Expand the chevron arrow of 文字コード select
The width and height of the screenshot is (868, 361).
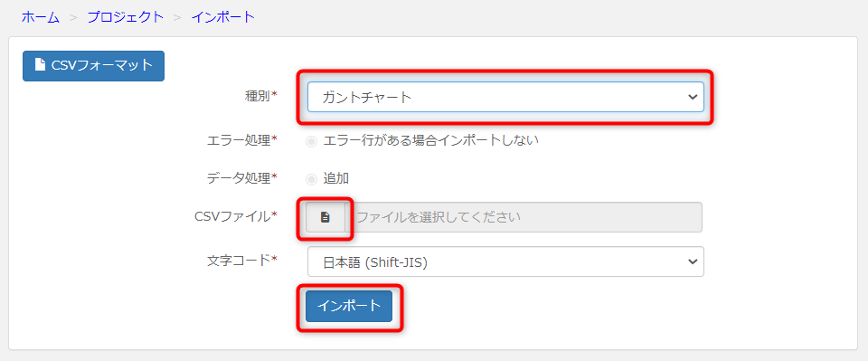click(692, 261)
